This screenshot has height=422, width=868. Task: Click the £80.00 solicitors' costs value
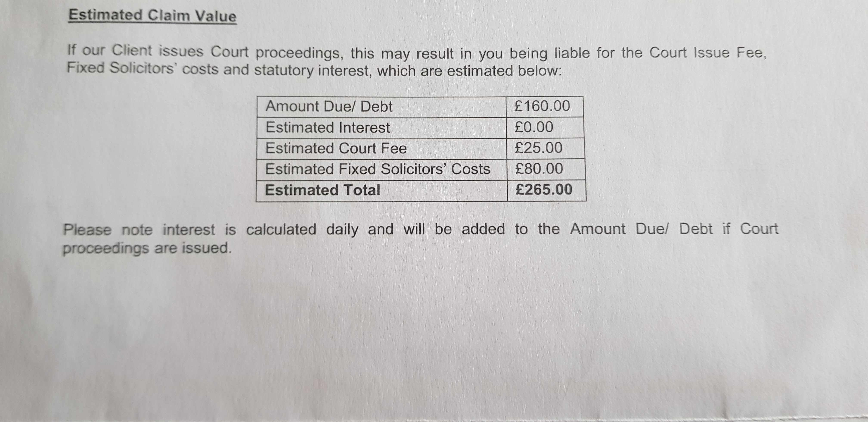pyautogui.click(x=539, y=169)
